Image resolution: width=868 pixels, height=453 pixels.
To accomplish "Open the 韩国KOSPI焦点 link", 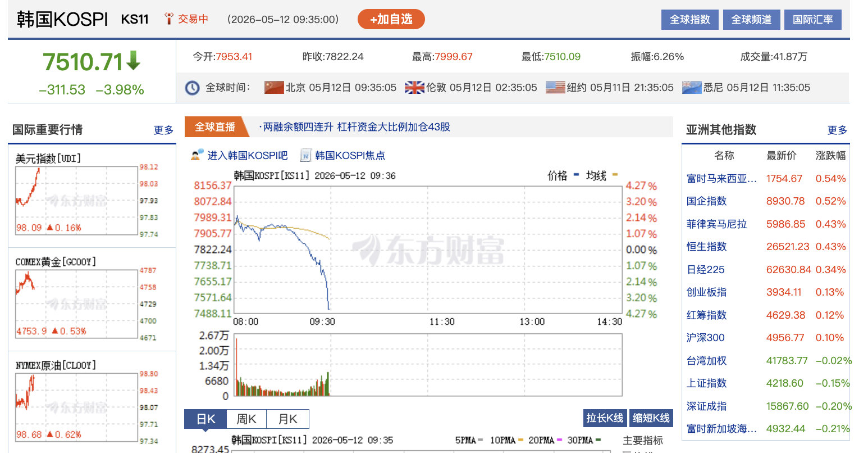I will click(x=350, y=156).
